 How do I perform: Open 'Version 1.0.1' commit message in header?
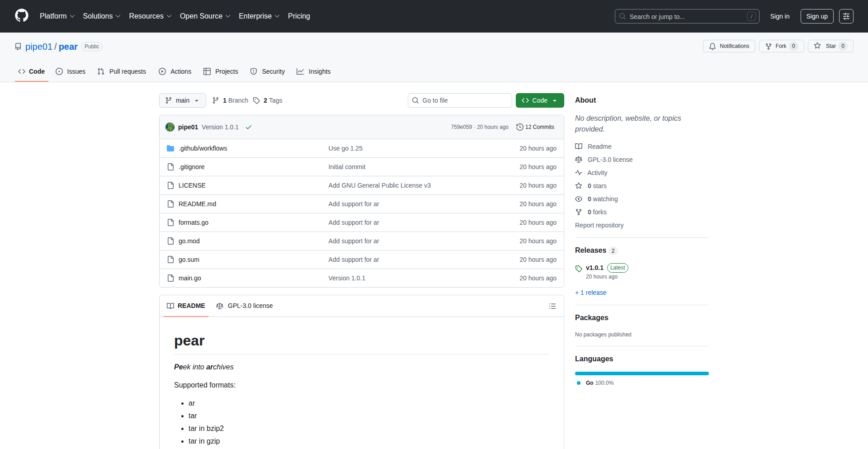click(x=220, y=127)
